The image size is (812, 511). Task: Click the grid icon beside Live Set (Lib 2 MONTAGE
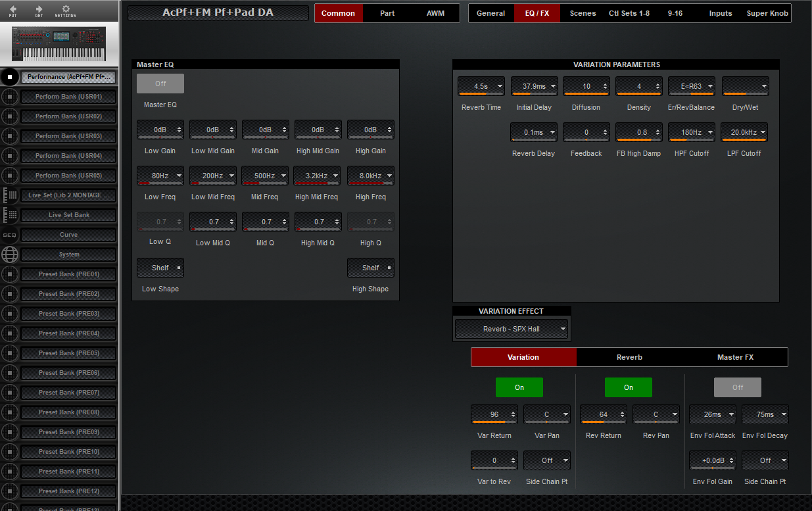point(10,195)
